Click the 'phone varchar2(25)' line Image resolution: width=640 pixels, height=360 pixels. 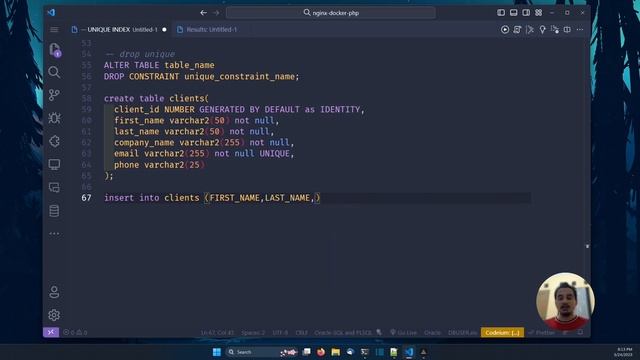pos(159,164)
